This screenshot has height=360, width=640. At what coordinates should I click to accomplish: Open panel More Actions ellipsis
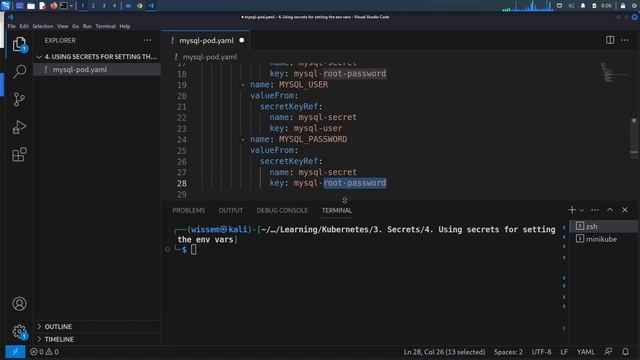[595, 210]
